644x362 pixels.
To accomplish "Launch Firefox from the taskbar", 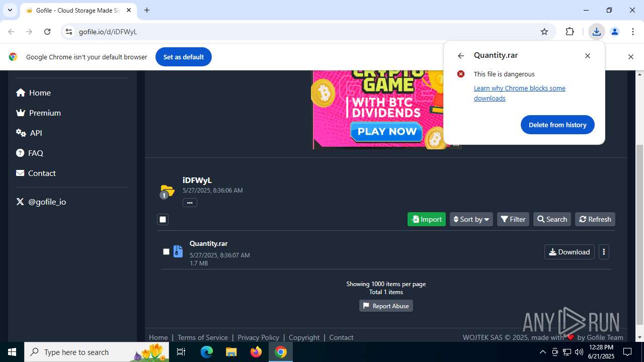I will point(256,352).
